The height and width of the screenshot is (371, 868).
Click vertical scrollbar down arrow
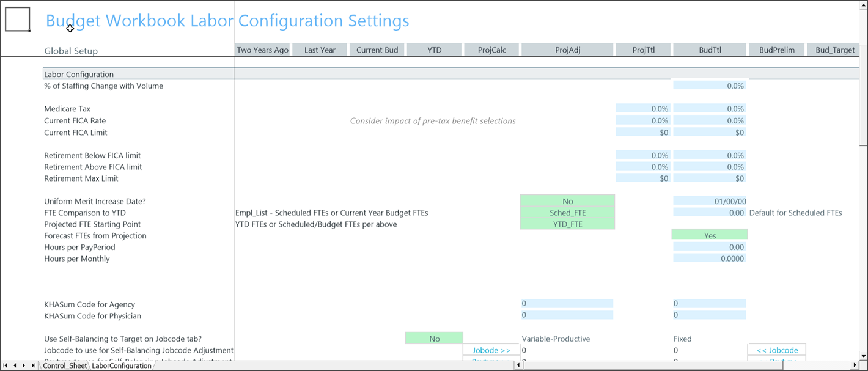(863, 356)
